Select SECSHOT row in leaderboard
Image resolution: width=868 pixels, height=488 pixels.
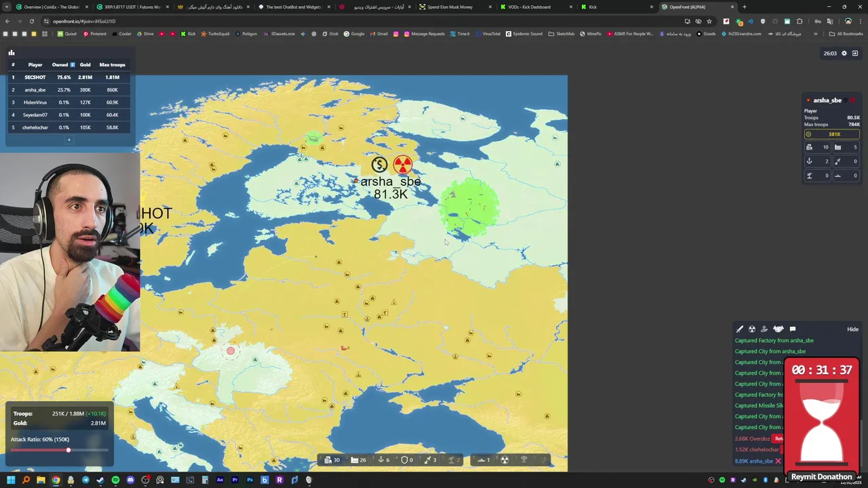[x=70, y=77]
